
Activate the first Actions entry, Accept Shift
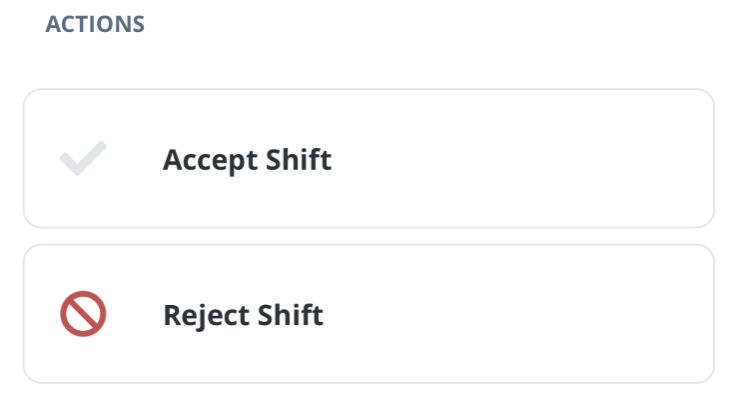click(x=369, y=158)
